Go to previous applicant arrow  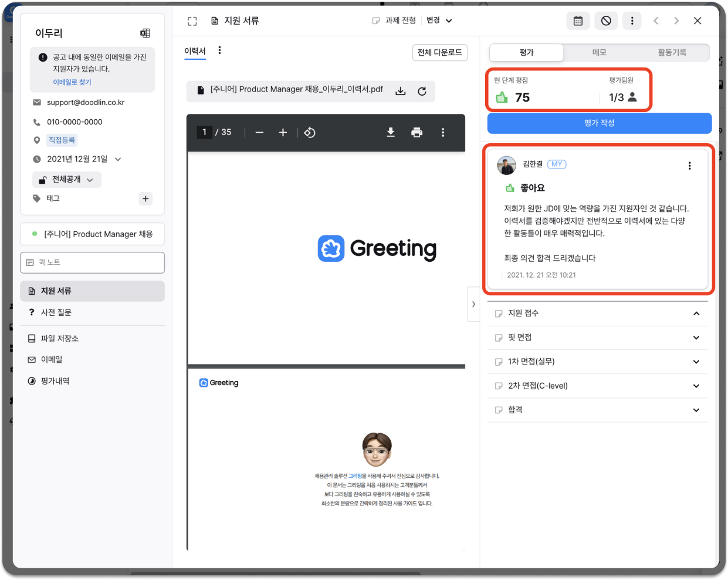tap(656, 21)
